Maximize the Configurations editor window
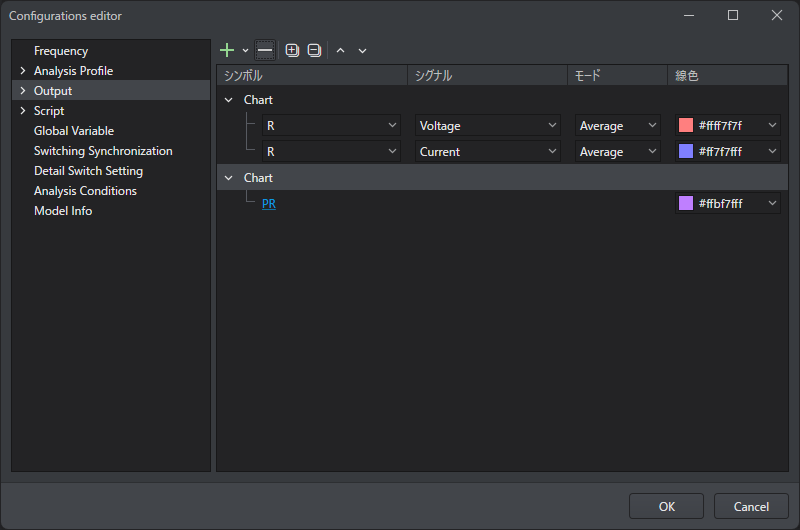This screenshot has height=530, width=800. (733, 16)
